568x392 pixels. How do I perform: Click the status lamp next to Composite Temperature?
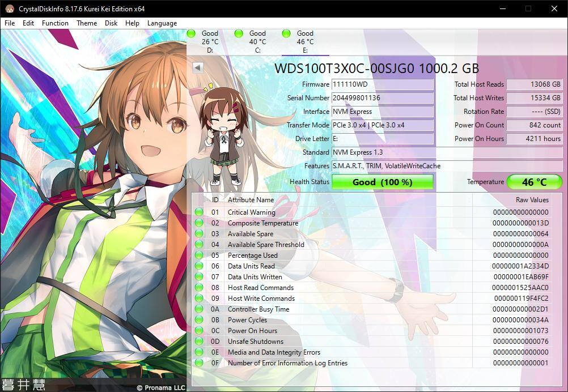[x=200, y=223]
